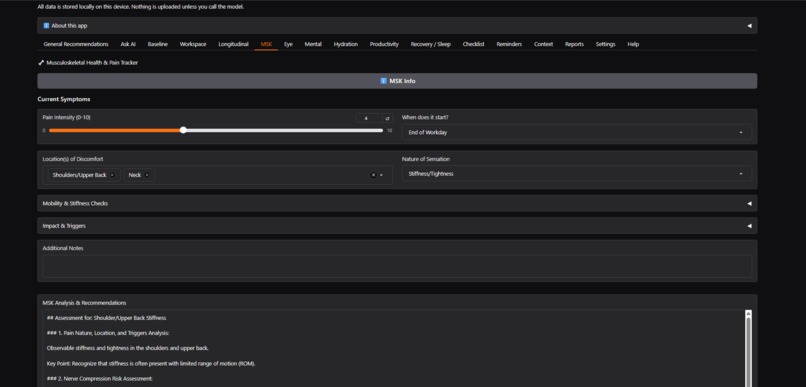This screenshot has height=387, width=806.
Task: Open the Eye tab
Action: [288, 44]
